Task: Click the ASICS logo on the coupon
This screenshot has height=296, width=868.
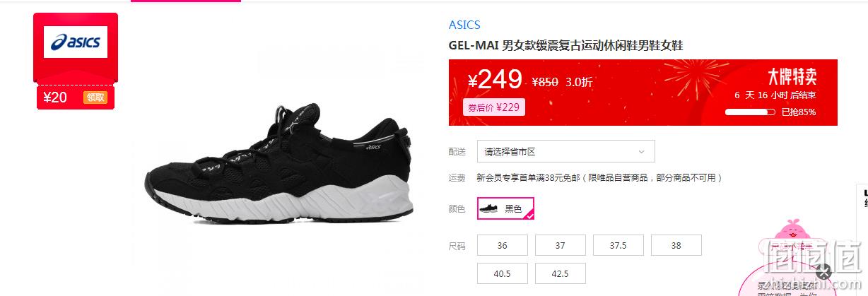Action: click(x=76, y=42)
